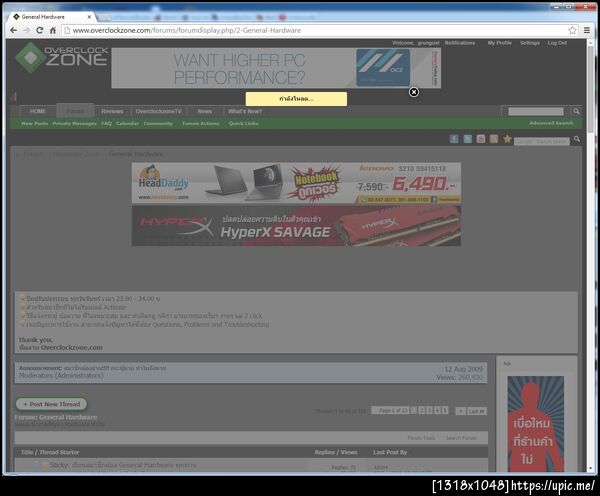Click the Replies / Views column header
600x496 pixels.
click(x=336, y=452)
